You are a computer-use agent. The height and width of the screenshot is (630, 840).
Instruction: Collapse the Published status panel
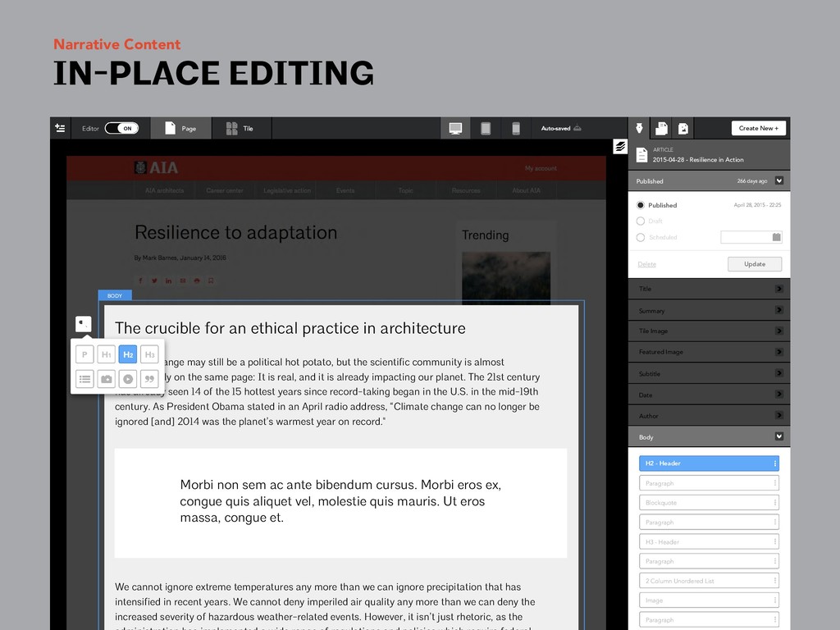click(x=778, y=180)
